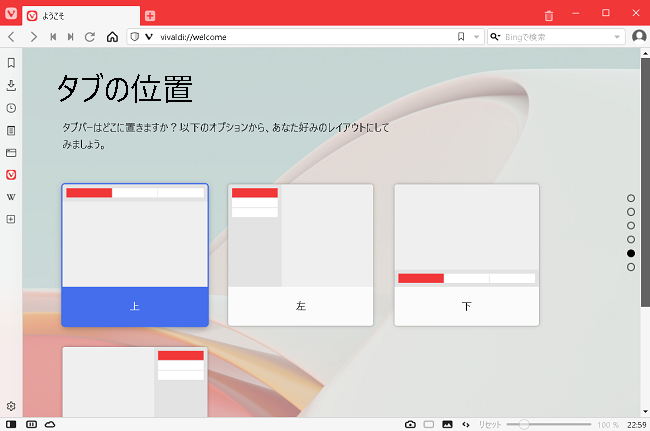Choose tab position 左 (left)
The width and height of the screenshot is (650, 431).
click(301, 255)
